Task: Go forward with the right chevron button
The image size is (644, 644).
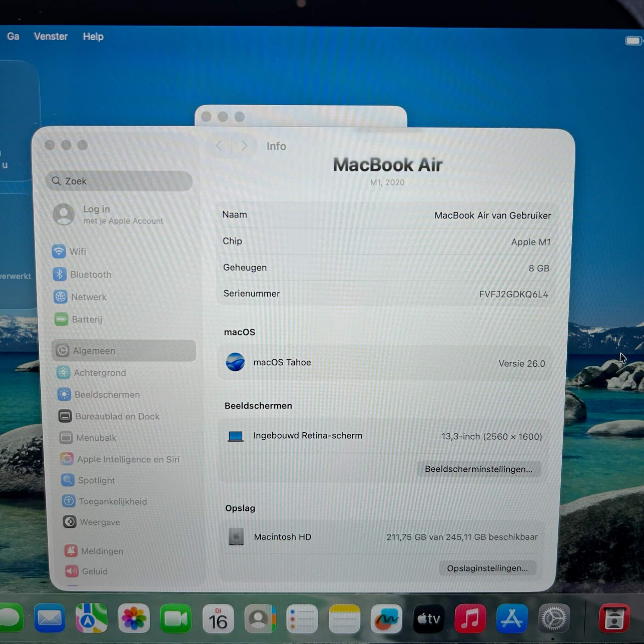Action: coord(244,146)
